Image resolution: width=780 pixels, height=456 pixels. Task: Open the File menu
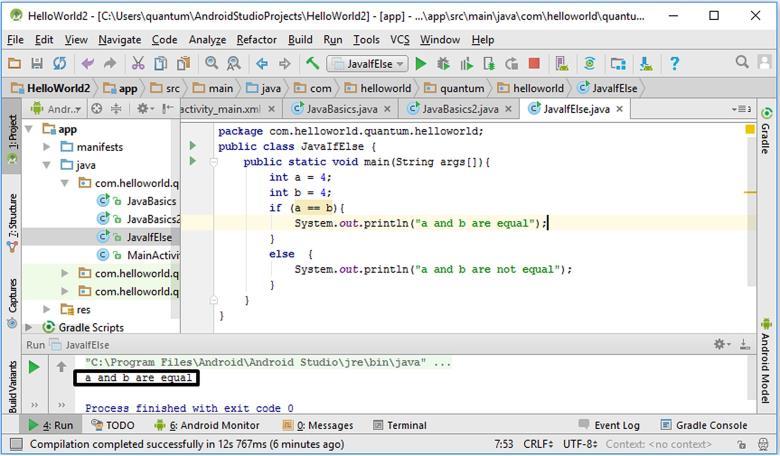15,39
